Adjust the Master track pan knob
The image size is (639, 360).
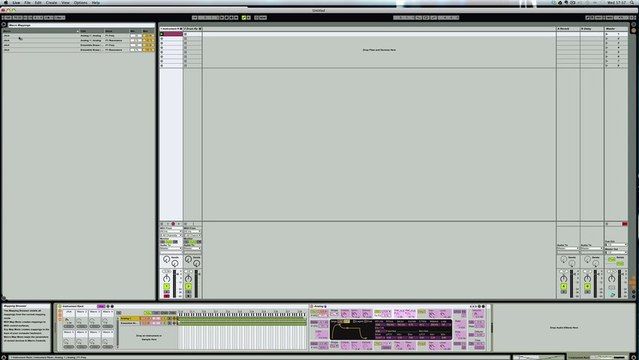(611, 279)
